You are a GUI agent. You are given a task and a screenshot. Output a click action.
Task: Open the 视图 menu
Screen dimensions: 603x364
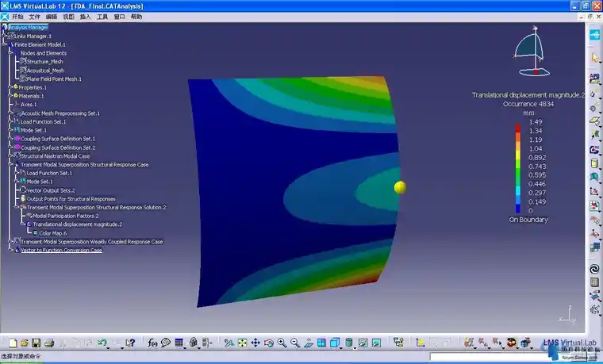[x=68, y=17]
